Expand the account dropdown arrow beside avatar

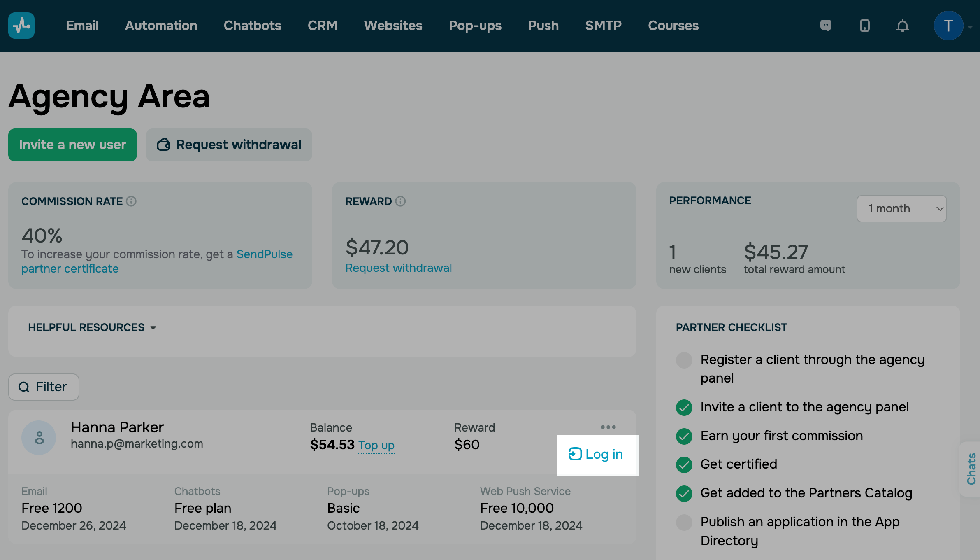point(970,27)
